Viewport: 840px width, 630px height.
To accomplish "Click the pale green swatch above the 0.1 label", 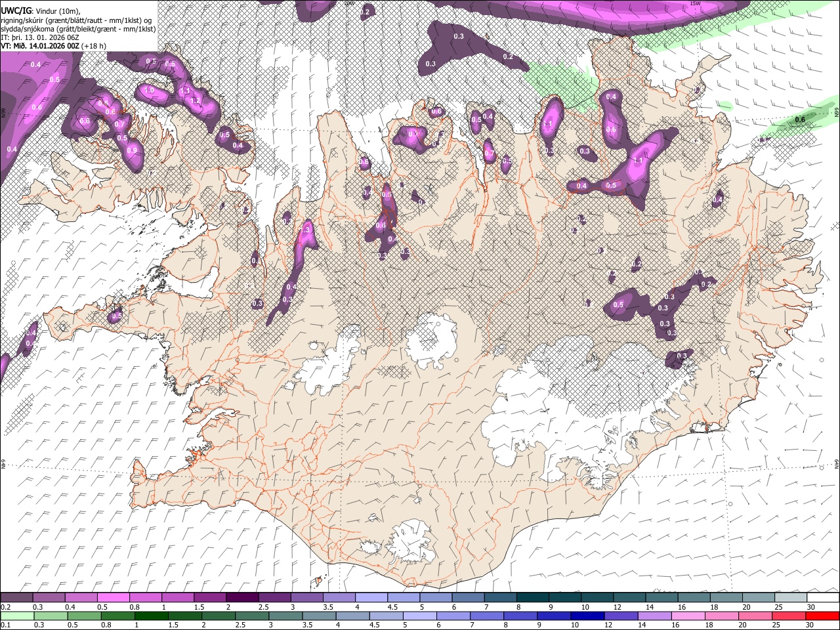I will click(16, 616).
